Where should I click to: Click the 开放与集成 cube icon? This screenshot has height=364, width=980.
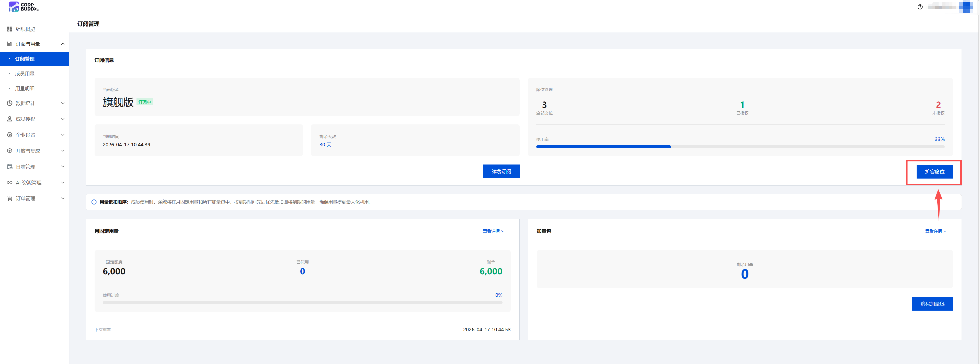point(9,151)
